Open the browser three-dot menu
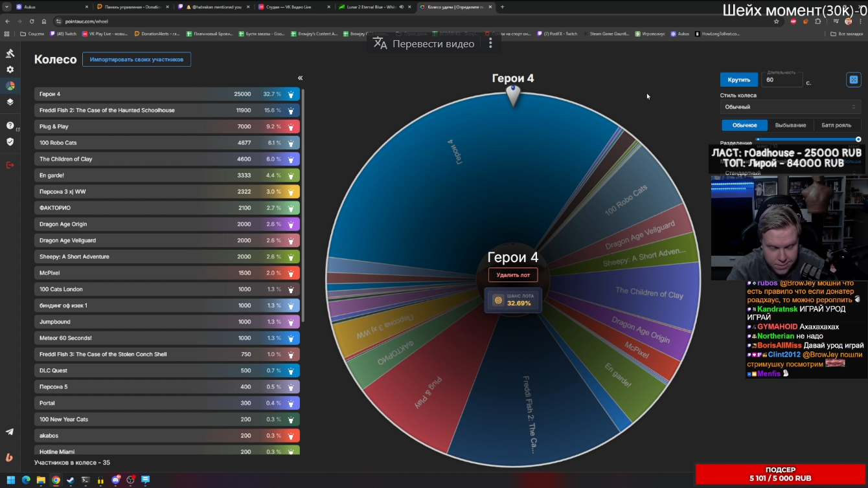 coord(860,21)
